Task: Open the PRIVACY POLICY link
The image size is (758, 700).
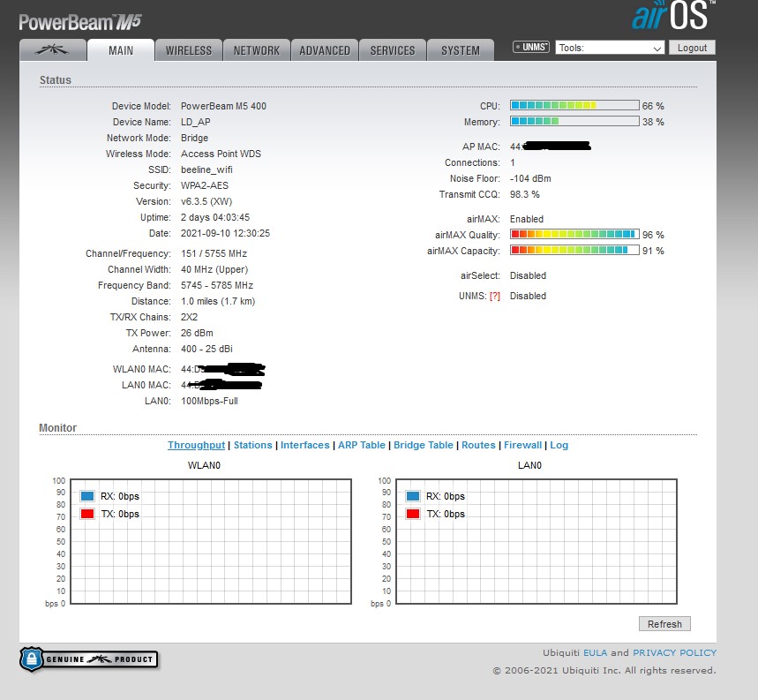Action: pos(674,652)
